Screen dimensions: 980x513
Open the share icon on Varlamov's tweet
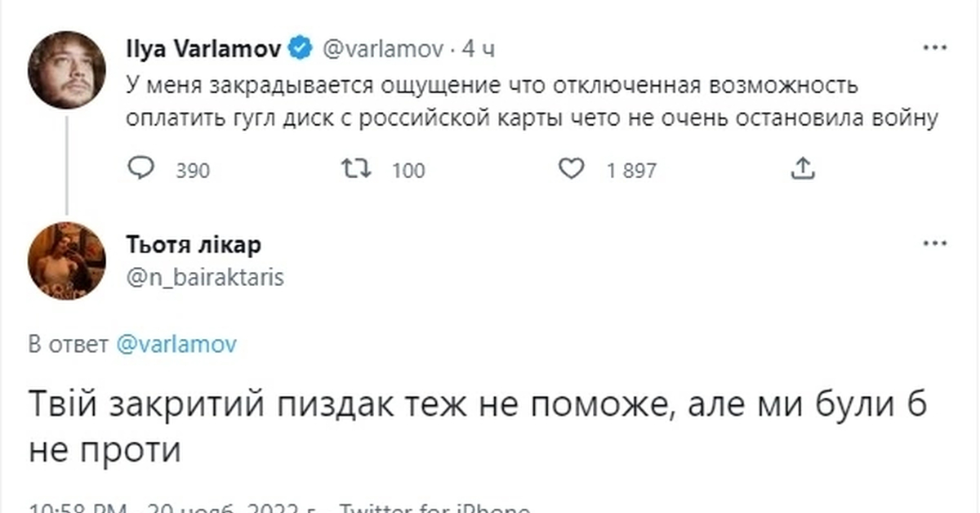802,168
